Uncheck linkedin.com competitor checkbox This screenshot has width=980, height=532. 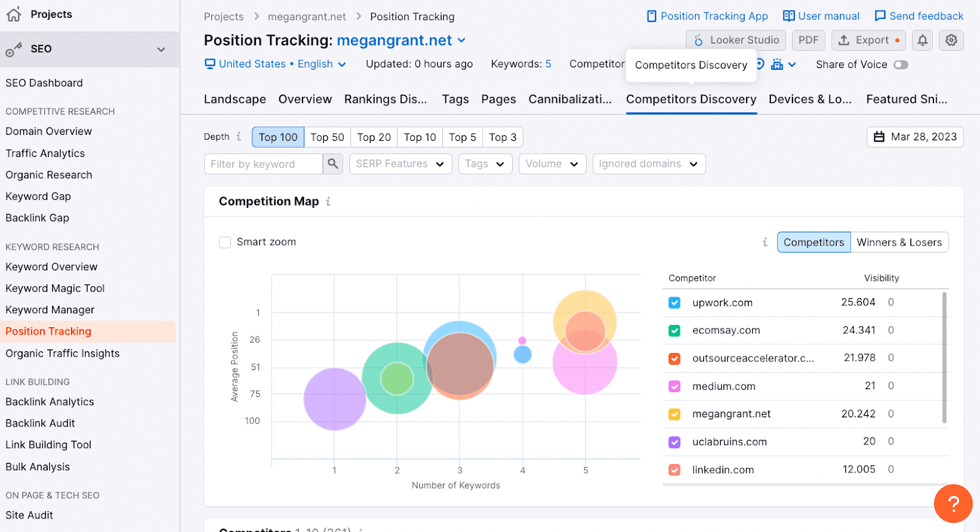click(x=674, y=470)
